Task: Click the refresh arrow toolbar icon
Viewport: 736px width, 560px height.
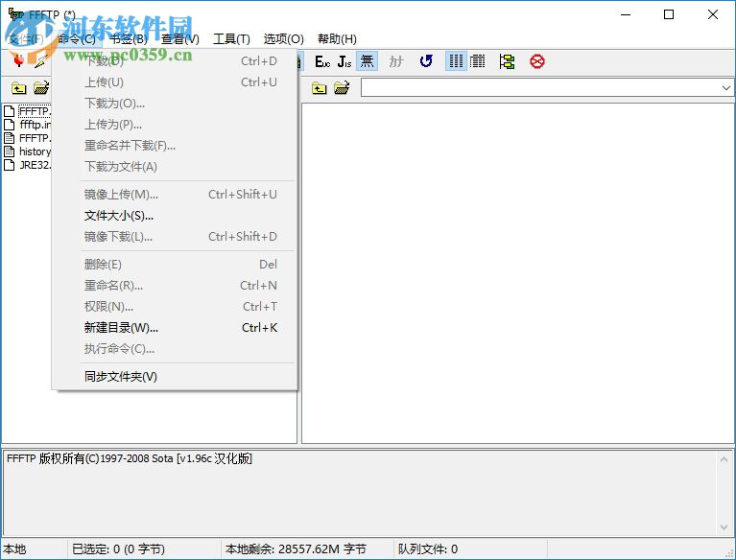Action: click(426, 61)
